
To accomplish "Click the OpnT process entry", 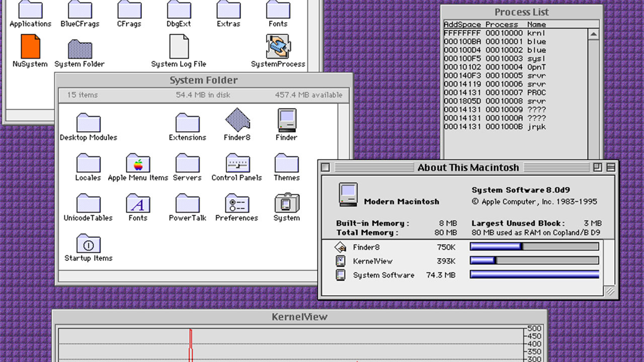I will point(515,67).
